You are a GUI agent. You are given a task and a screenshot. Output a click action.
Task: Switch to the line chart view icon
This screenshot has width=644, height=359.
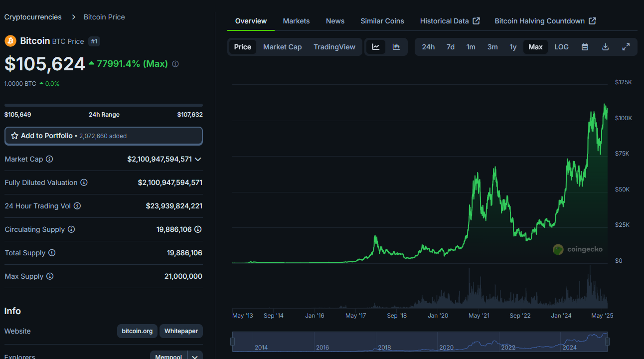pyautogui.click(x=376, y=47)
